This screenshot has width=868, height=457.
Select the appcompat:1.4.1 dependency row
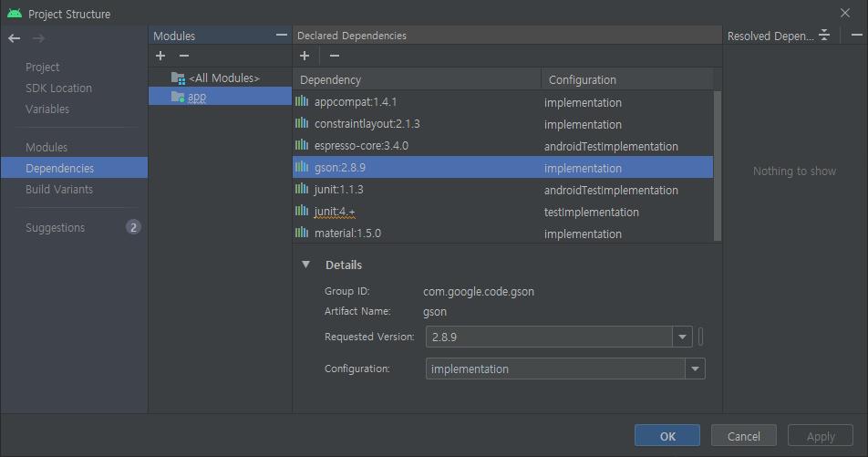(x=502, y=102)
